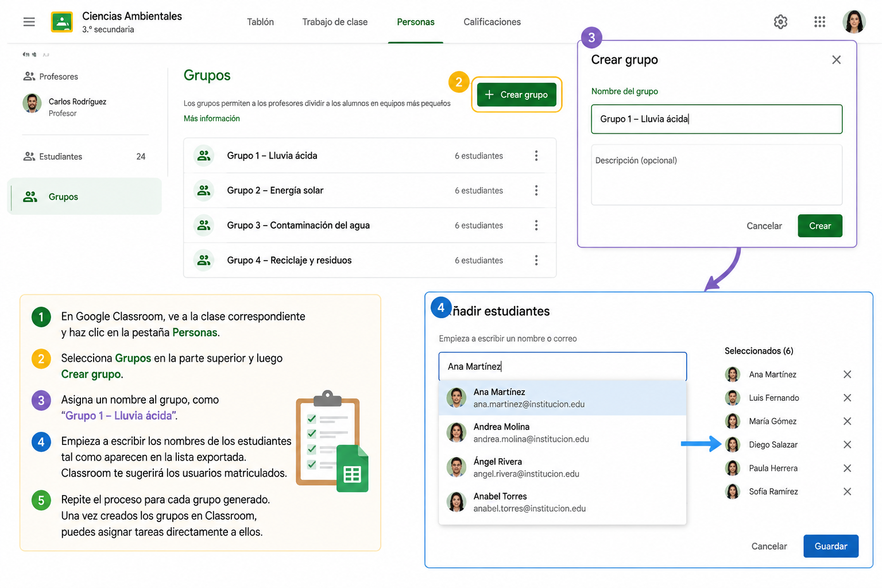Open class settings gear

pos(780,22)
